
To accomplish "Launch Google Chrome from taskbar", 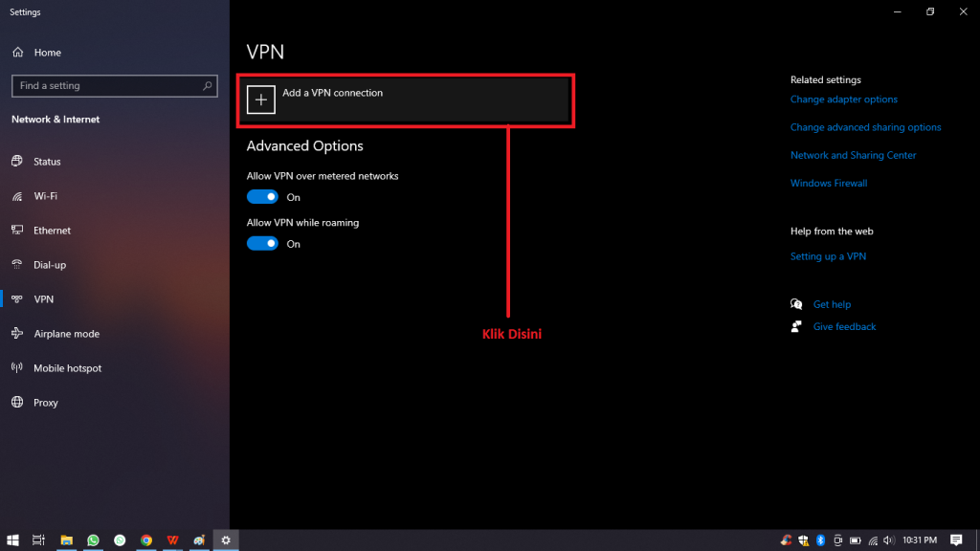I will coord(145,540).
